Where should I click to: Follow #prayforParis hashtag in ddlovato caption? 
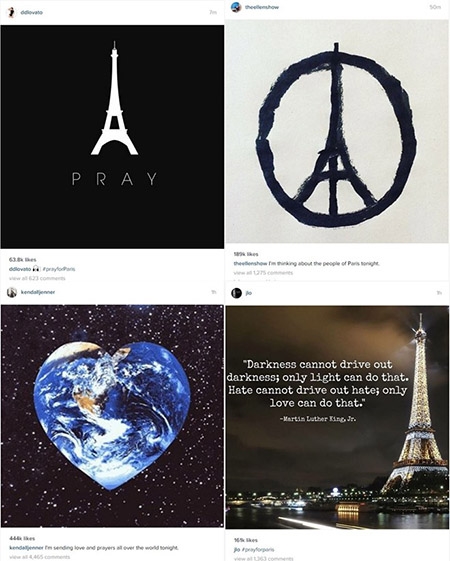point(59,269)
